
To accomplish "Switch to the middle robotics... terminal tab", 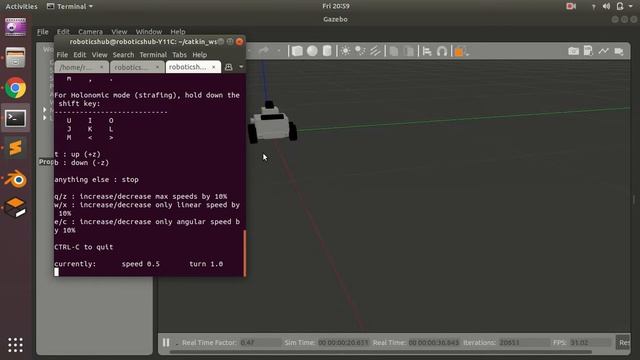I will point(137,67).
